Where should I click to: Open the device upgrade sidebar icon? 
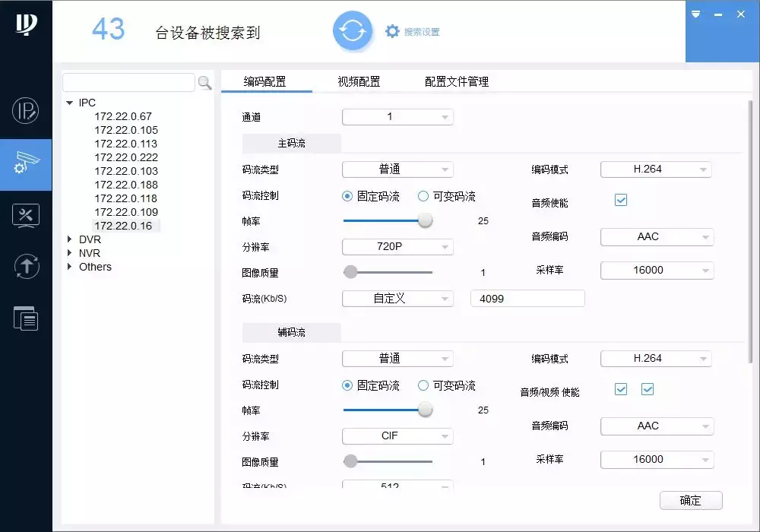(x=26, y=267)
